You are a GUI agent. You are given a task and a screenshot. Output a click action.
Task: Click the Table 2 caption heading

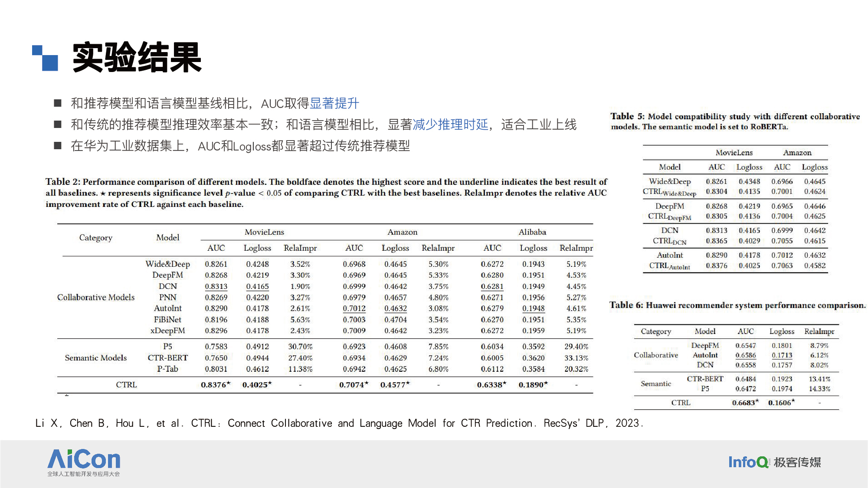(x=326, y=193)
